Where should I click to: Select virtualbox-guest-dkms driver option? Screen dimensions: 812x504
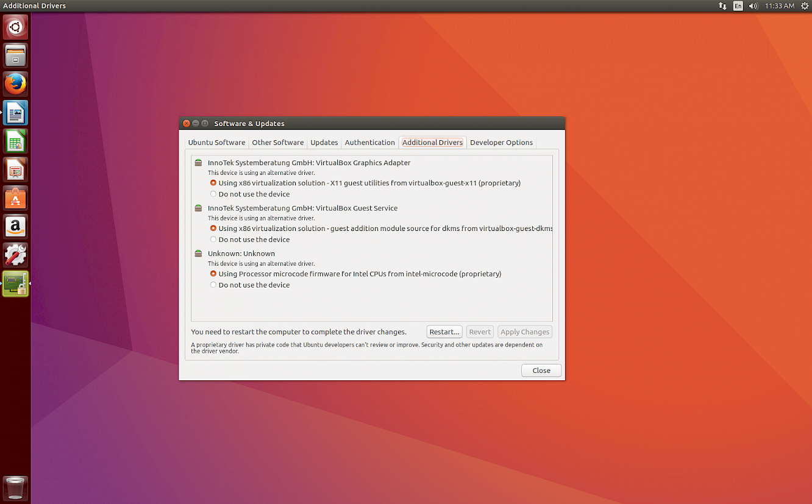click(x=381, y=229)
